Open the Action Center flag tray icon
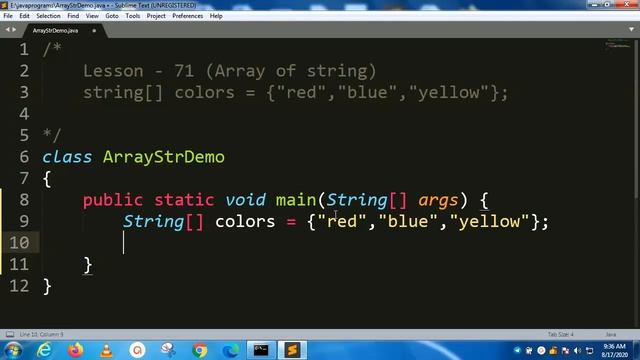 pos(565,351)
